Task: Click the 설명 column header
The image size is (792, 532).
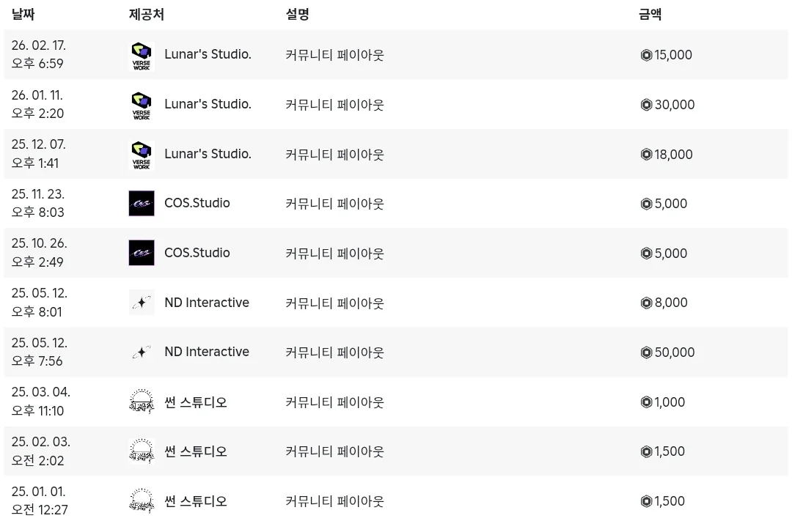Action: (x=298, y=14)
